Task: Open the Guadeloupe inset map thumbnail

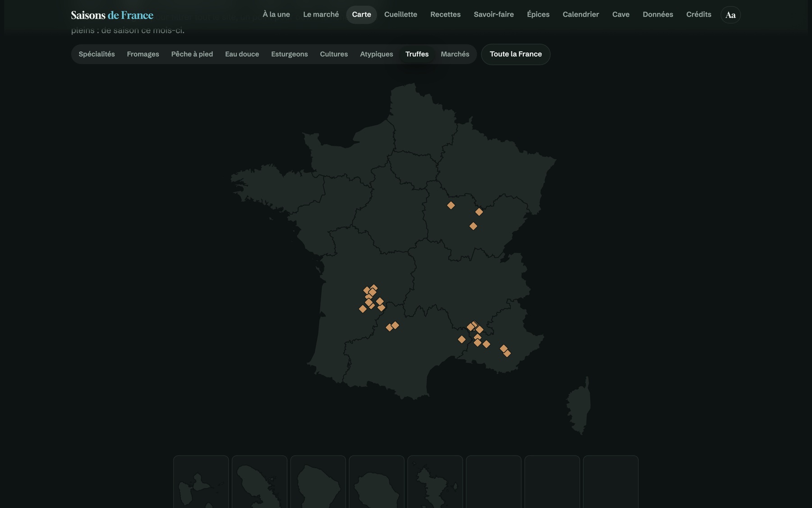Action: tap(201, 482)
